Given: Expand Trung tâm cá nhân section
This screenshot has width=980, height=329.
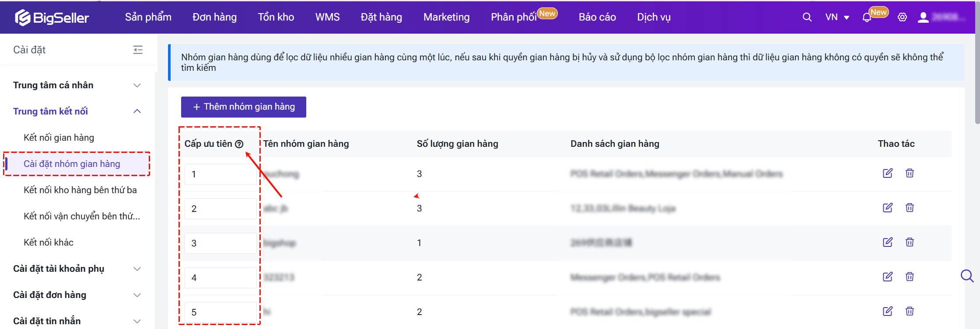Looking at the screenshot, I should coord(137,85).
